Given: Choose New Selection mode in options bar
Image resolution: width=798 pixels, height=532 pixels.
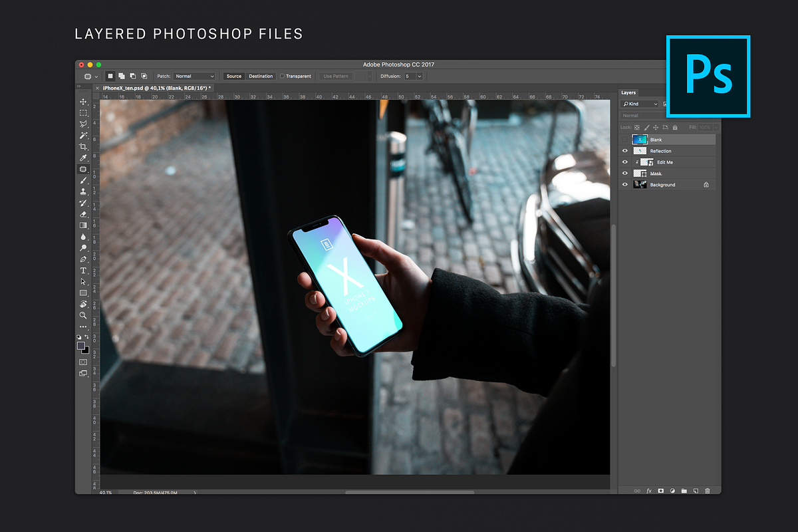Looking at the screenshot, I should coord(111,76).
